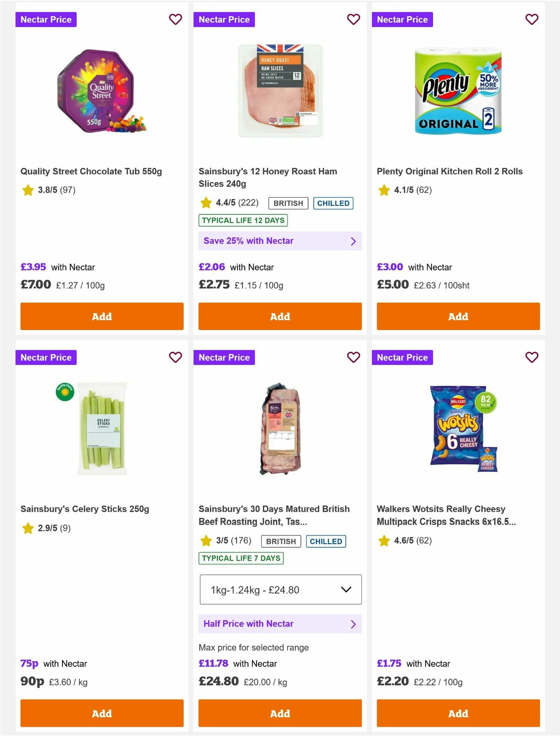Click the purple Nectar Price banner on the ham
Screen dimensions: 560x736
[224, 20]
